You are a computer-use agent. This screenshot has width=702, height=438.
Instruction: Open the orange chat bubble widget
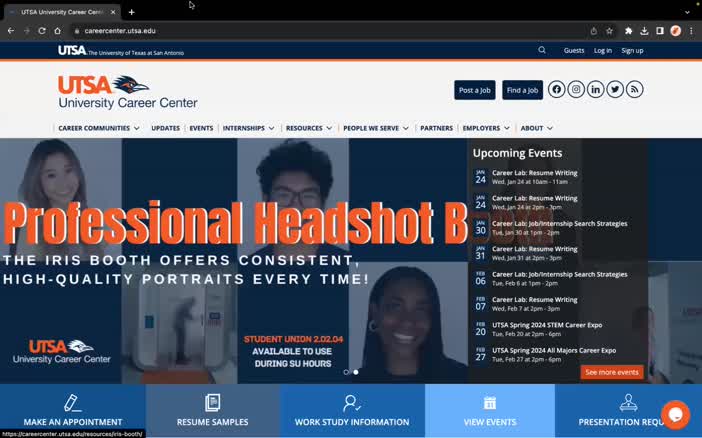click(x=675, y=415)
